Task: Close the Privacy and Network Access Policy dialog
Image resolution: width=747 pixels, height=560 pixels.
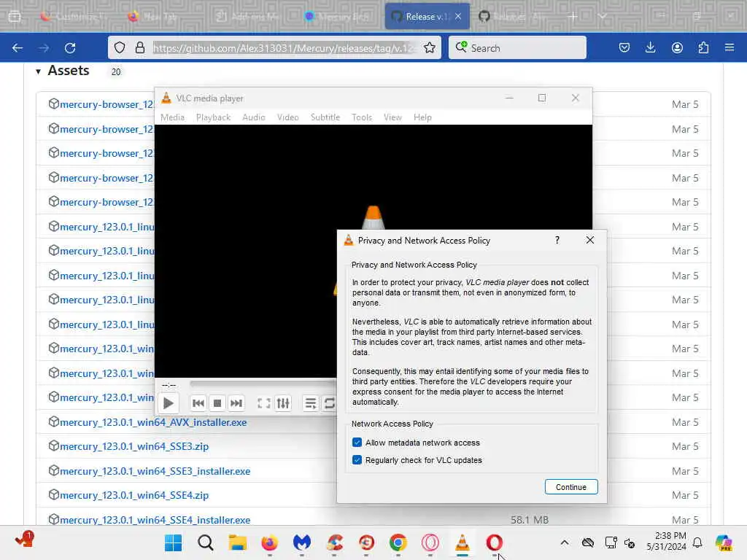Action: pyautogui.click(x=589, y=240)
